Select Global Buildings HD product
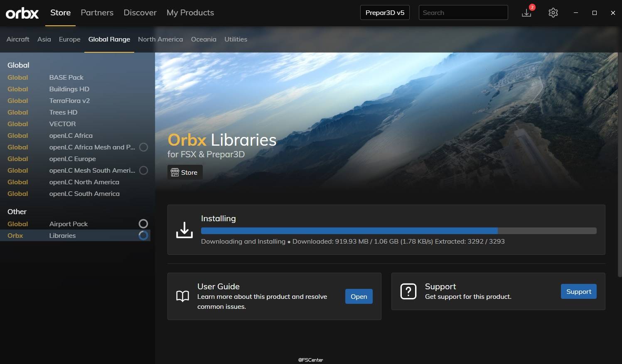Image resolution: width=622 pixels, height=364 pixels. point(75,89)
